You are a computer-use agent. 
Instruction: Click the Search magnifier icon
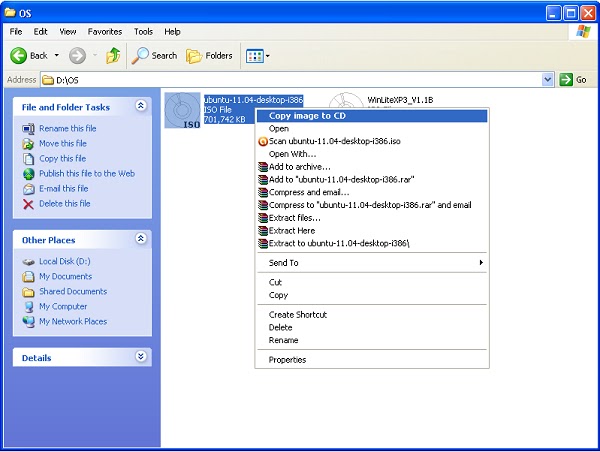140,56
